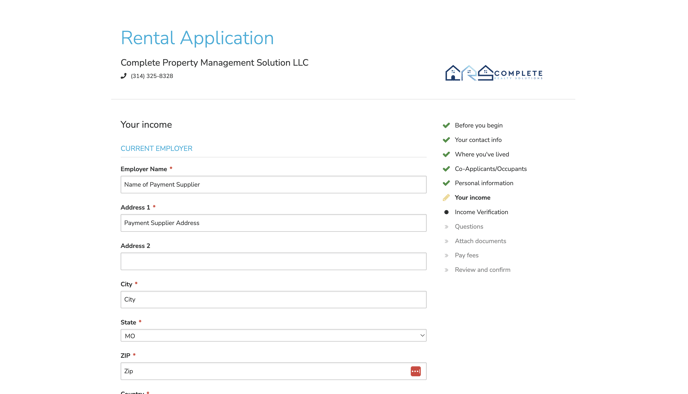Open the Income Verification step
688x394 pixels.
tap(481, 212)
